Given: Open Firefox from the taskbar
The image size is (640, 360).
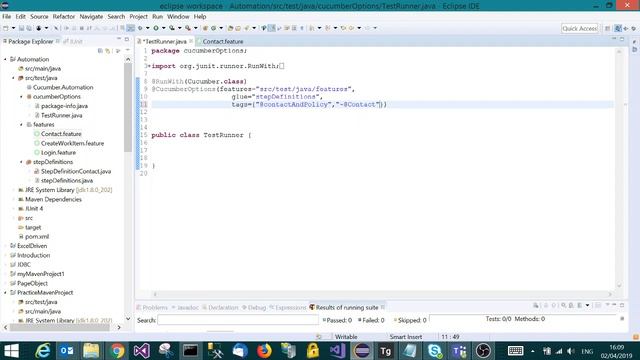Looking at the screenshot, I should coord(264,351).
